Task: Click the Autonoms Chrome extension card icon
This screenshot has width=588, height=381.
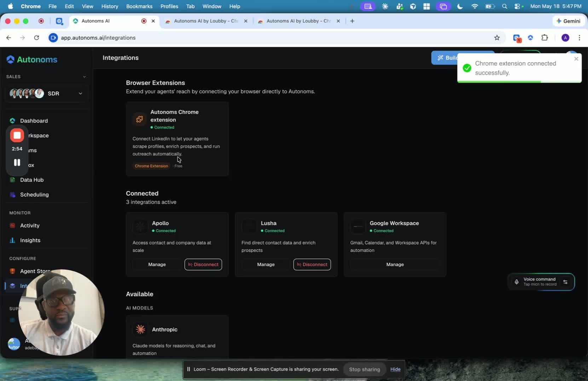Action: (x=140, y=119)
